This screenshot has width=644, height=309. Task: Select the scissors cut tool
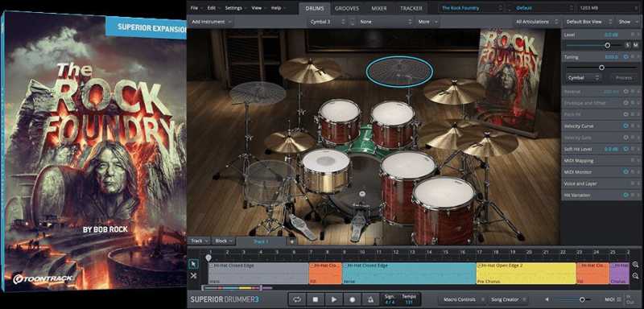coord(193,276)
